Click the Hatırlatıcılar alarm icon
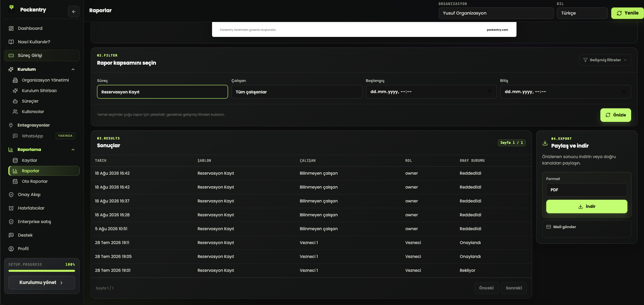The width and height of the screenshot is (644, 305). (11, 208)
